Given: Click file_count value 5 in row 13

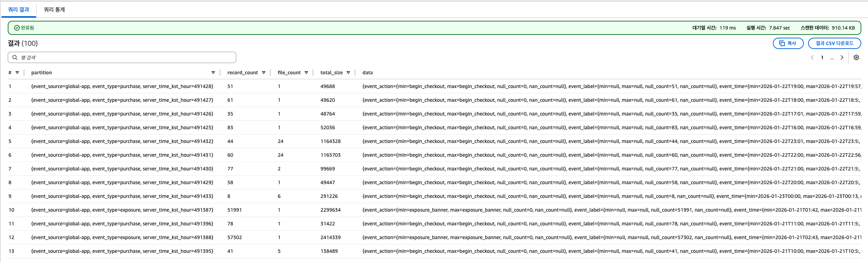Looking at the screenshot, I should (279, 251).
